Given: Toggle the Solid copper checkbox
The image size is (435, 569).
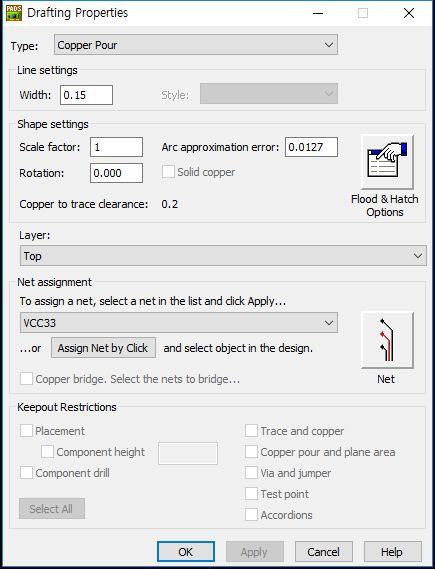Looking at the screenshot, I should click(x=168, y=172).
